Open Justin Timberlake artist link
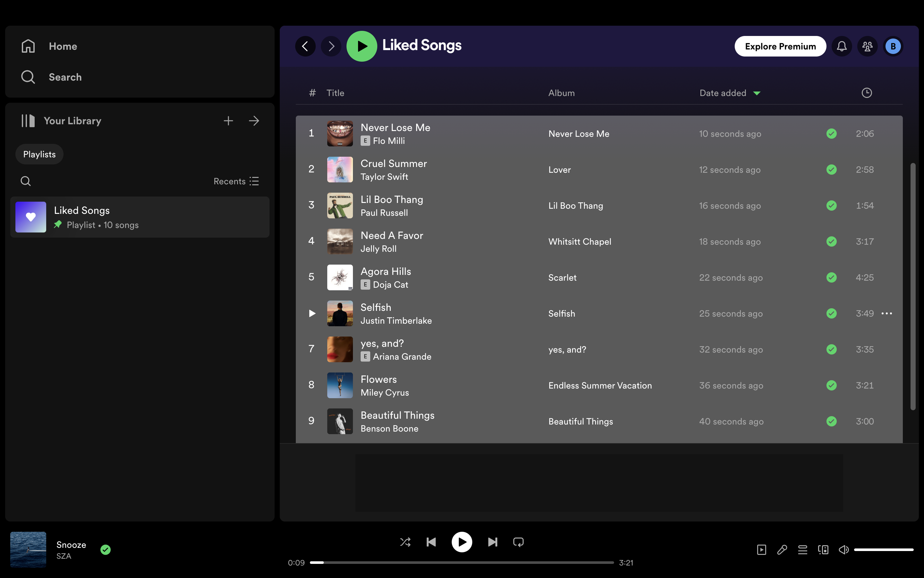Viewport: 924px width, 578px height. [396, 320]
